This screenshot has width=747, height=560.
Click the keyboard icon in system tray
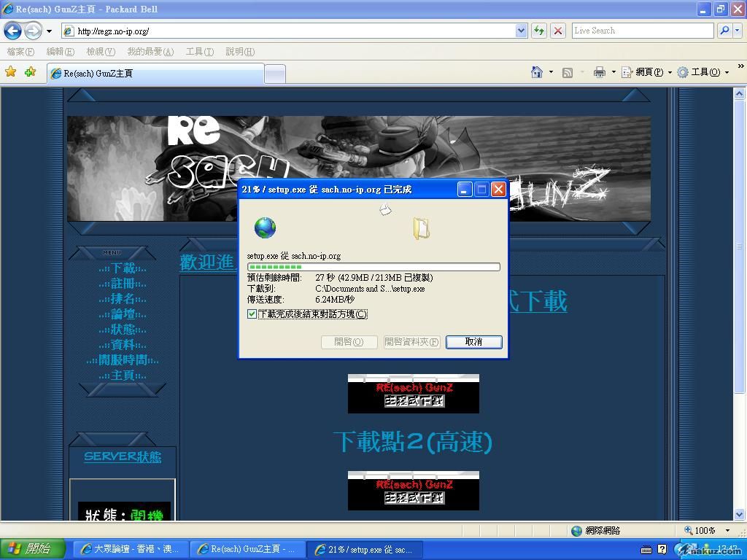coord(646,550)
